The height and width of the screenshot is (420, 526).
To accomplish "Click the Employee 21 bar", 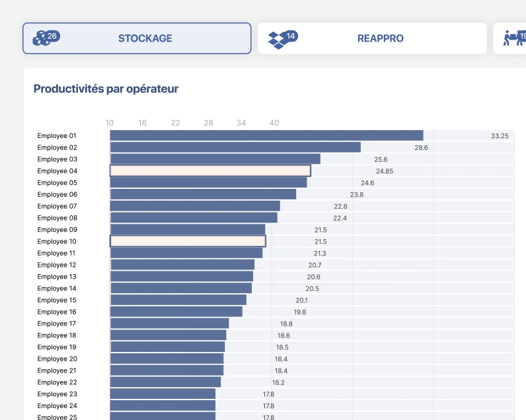I will pos(167,370).
